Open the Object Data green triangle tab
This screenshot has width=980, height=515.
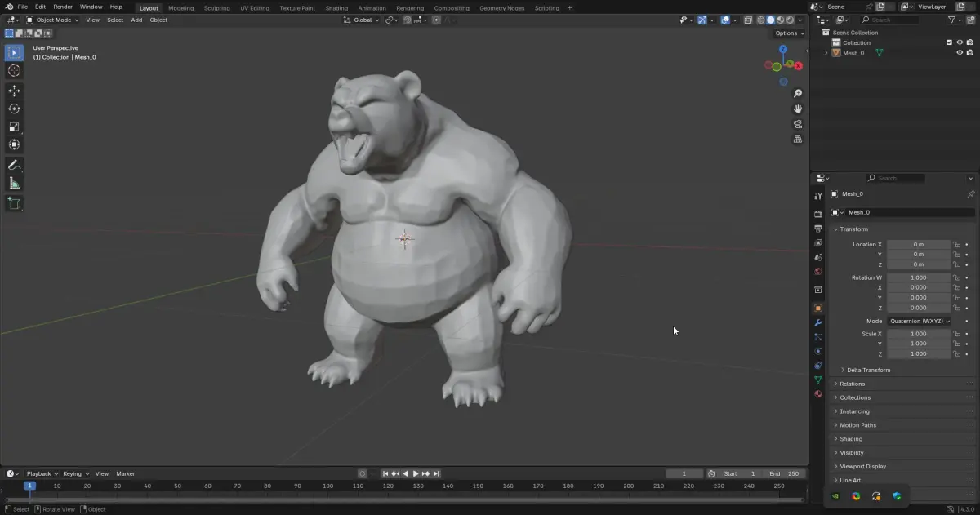coord(817,380)
